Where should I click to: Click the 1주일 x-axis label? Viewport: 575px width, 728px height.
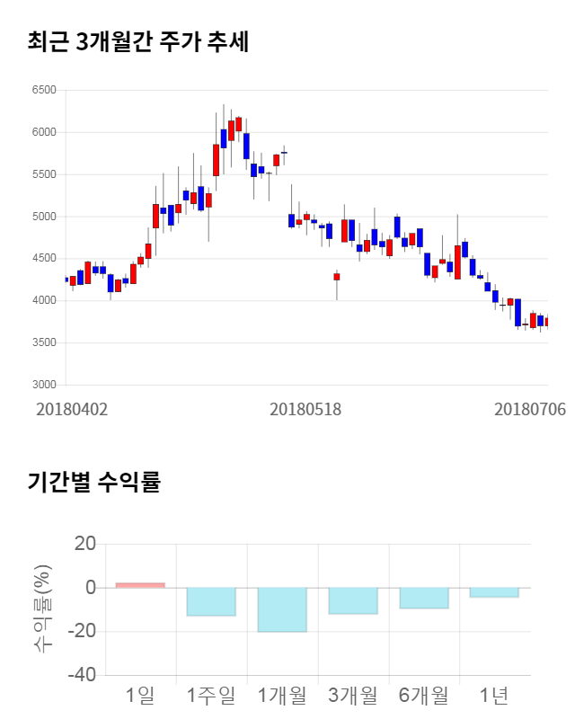[211, 695]
